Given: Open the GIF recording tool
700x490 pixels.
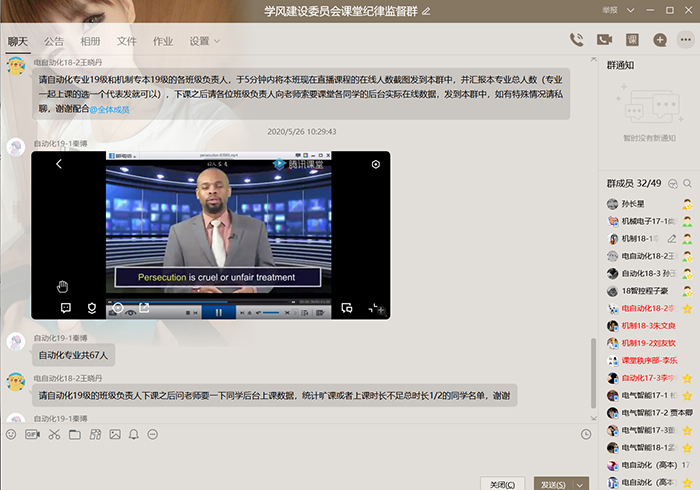Looking at the screenshot, I should pos(33,434).
